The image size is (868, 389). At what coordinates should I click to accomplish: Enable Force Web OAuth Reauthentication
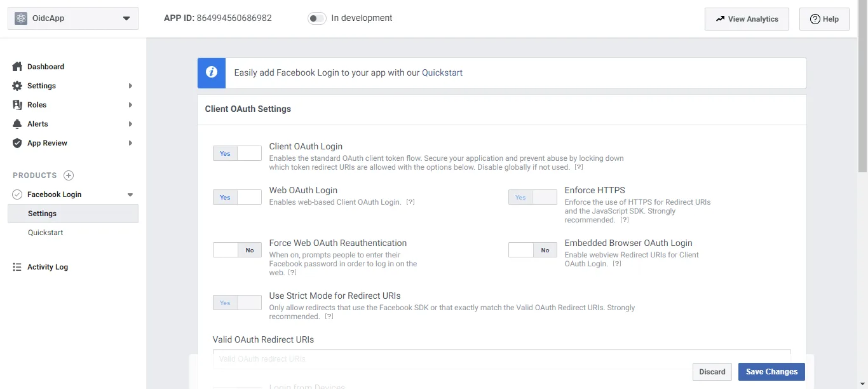237,250
